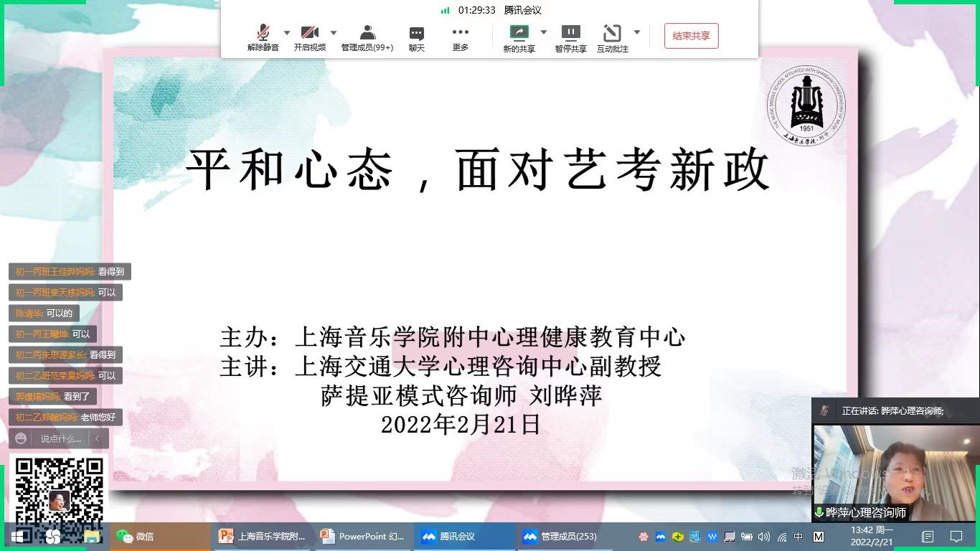Click 陈清华's message 可以的
Image resolution: width=980 pixels, height=551 pixels.
[44, 314]
